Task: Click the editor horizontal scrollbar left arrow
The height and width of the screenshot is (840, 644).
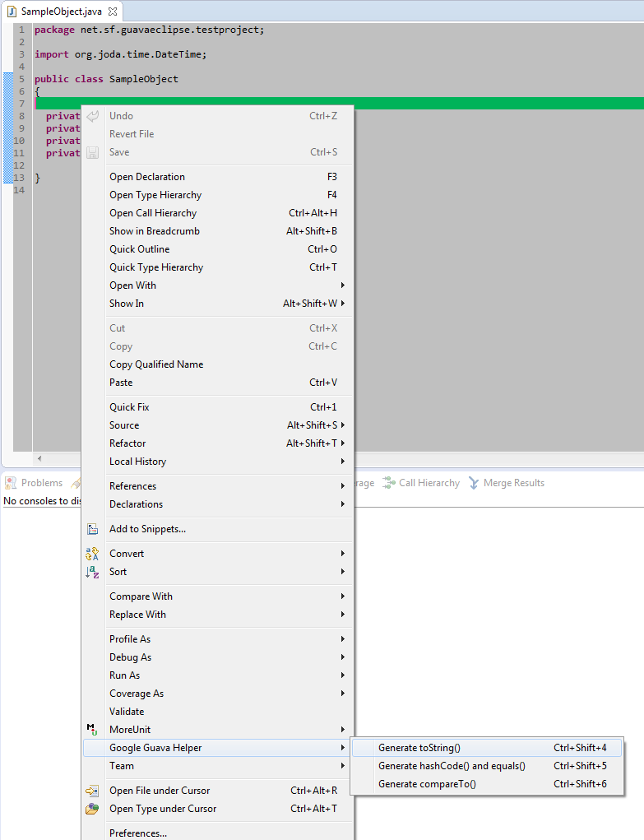Action: 39,458
